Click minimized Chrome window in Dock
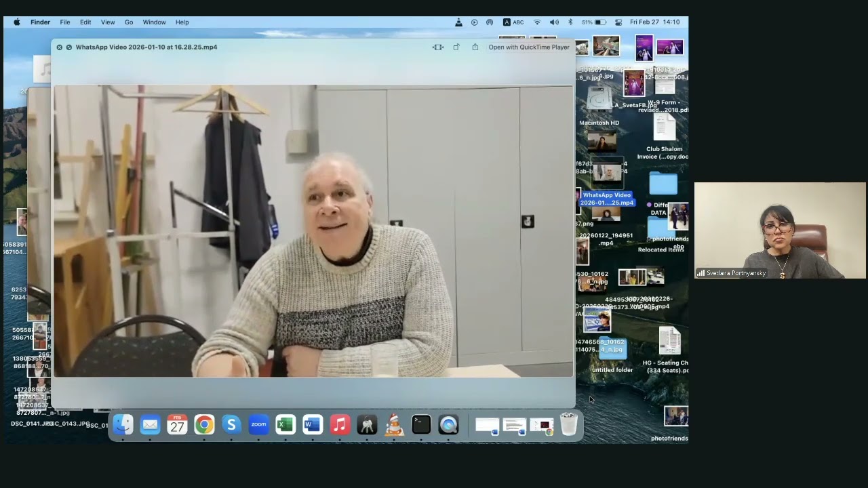 tap(542, 426)
